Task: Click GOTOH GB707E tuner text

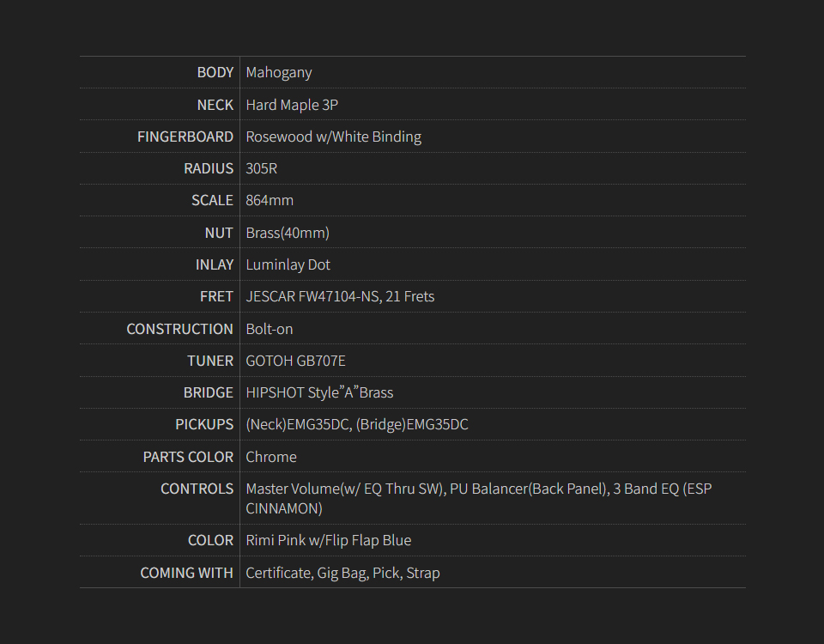Action: pyautogui.click(x=295, y=361)
